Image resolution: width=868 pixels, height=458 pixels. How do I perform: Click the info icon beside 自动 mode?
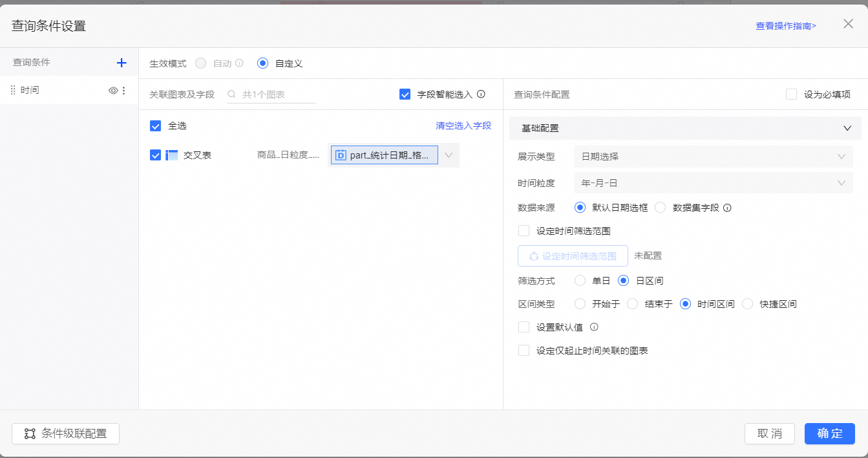[x=239, y=63]
